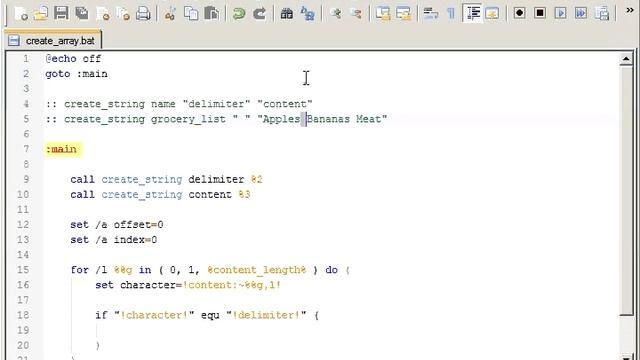Viewport: 640px width, 360px height.
Task: Save the current recorded macro icon
Action: click(x=602, y=13)
